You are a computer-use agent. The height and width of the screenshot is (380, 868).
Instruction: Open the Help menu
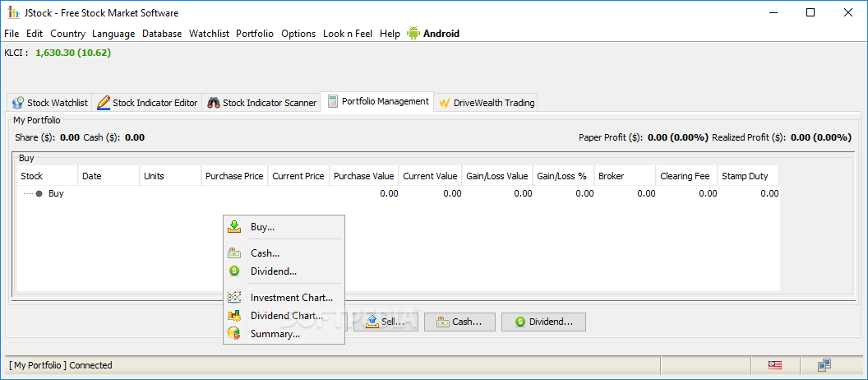coord(390,34)
